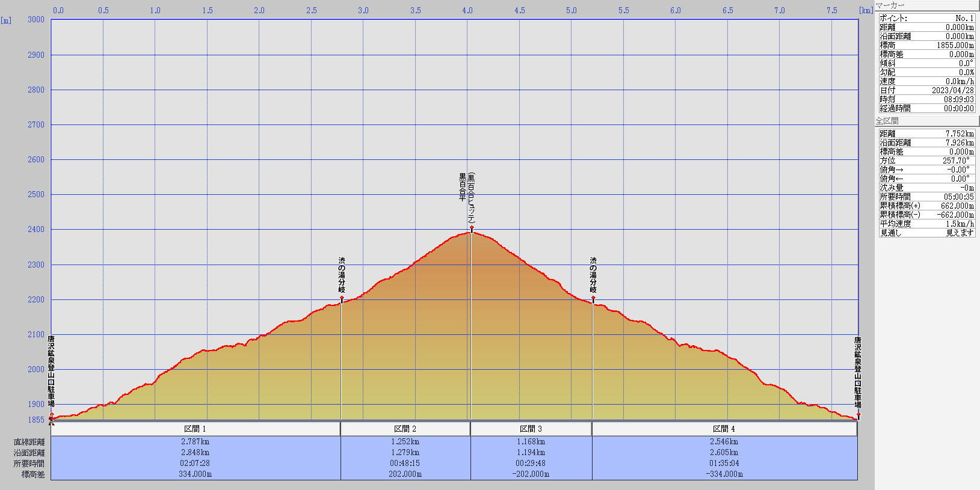Select the 渋の湯分岐 marker on the ascent

[x=342, y=298]
